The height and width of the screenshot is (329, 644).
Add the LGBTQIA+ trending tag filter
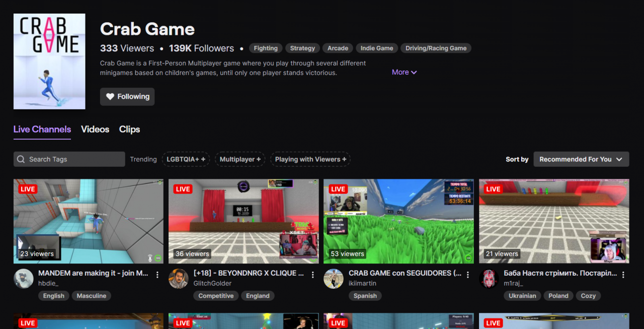(x=186, y=159)
